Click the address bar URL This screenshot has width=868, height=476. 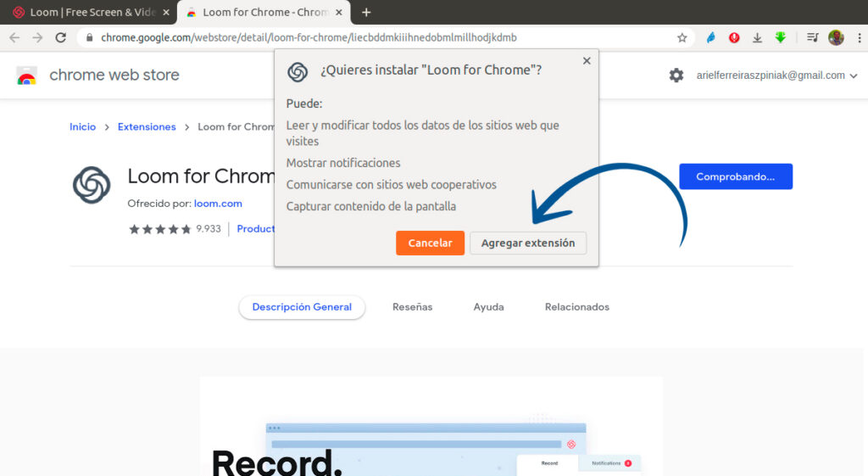[309, 37]
